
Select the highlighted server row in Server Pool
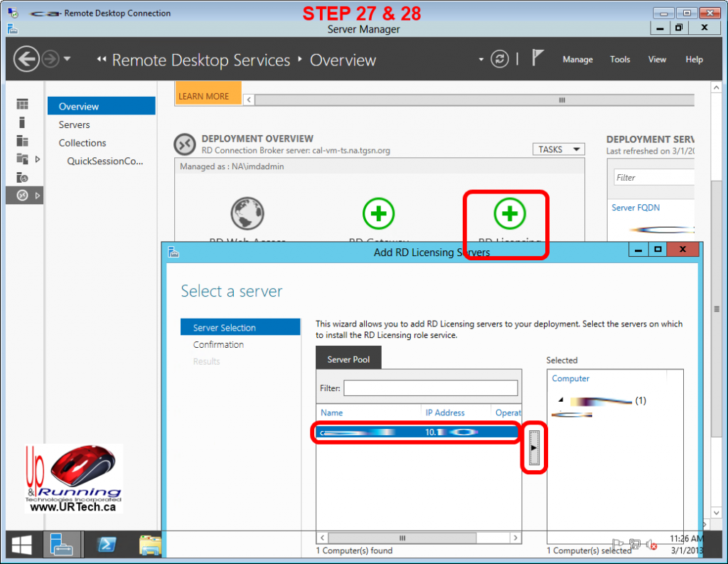(415, 432)
